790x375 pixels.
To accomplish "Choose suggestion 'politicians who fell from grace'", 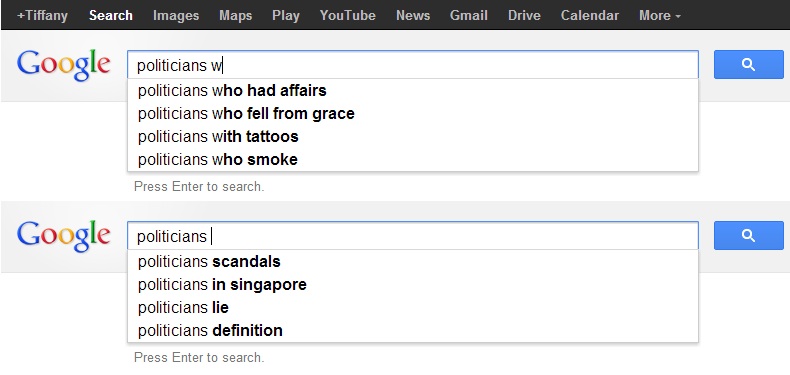I will pos(413,113).
